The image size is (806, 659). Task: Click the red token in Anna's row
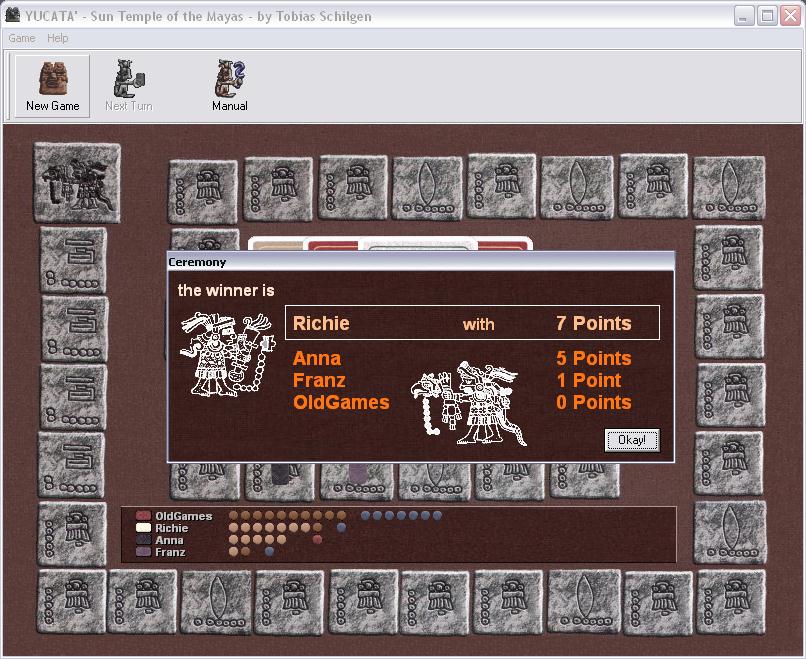317,540
